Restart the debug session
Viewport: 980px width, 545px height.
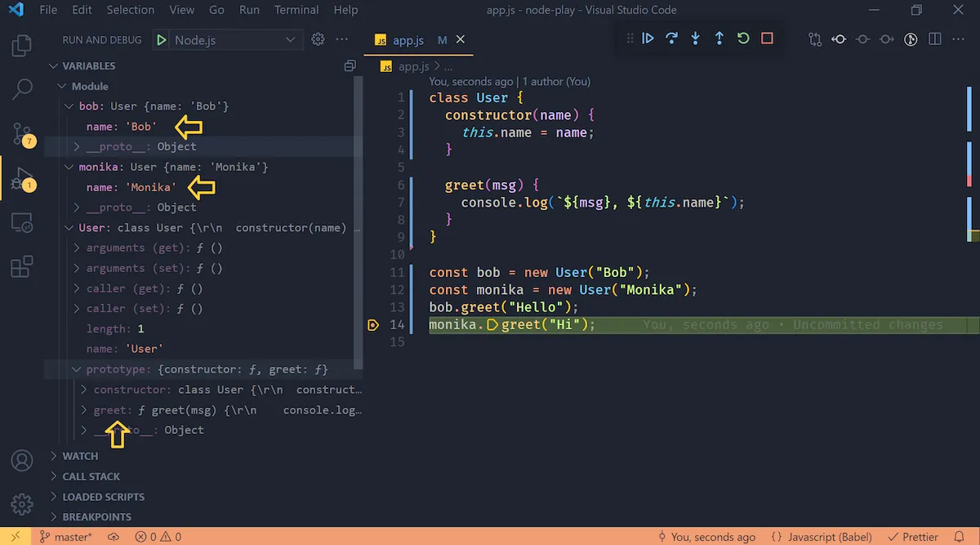[x=743, y=38]
